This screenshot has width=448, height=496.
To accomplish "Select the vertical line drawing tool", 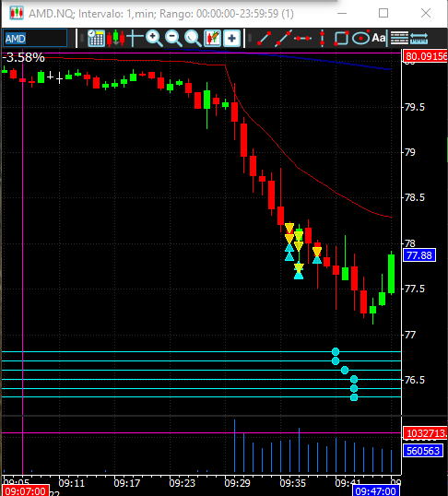I will coord(322,39).
